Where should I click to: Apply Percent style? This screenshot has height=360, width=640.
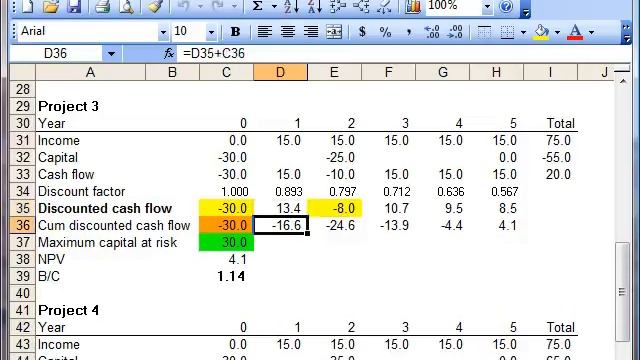[x=385, y=31]
